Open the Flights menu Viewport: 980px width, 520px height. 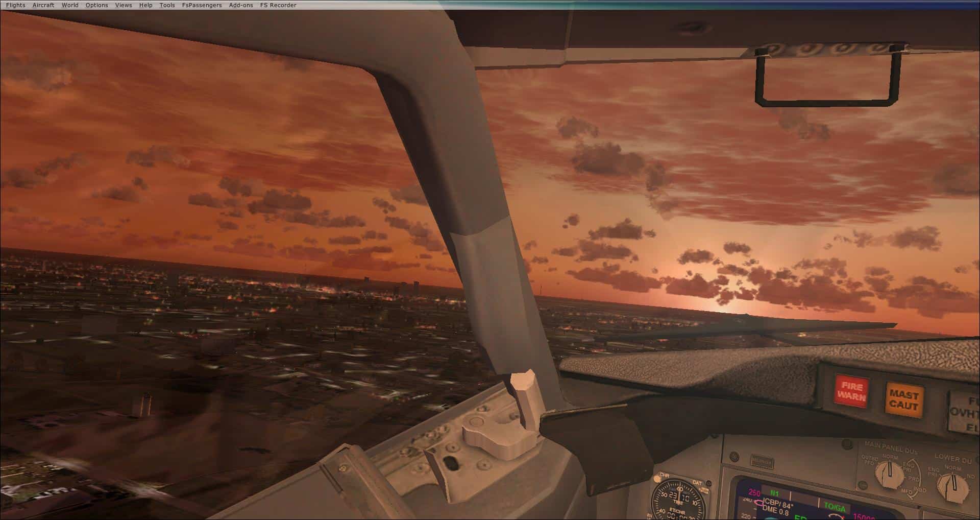tap(16, 5)
